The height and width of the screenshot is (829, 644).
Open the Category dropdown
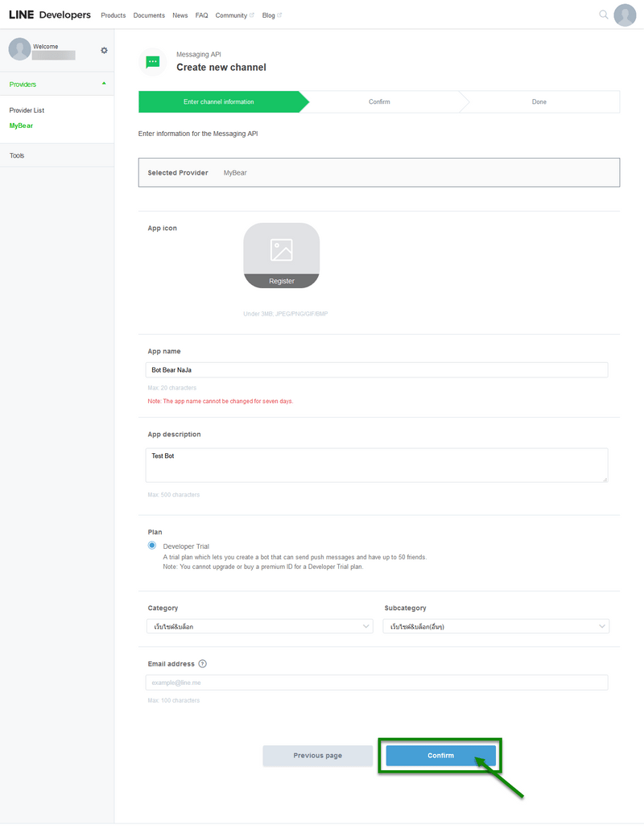tap(259, 626)
